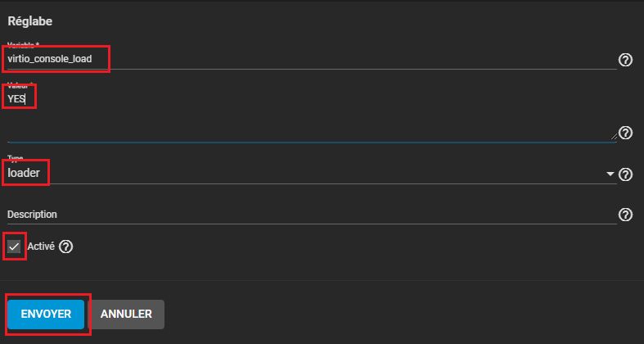Click the Réglabe form heading
The height and width of the screenshot is (344, 644).
[29, 20]
